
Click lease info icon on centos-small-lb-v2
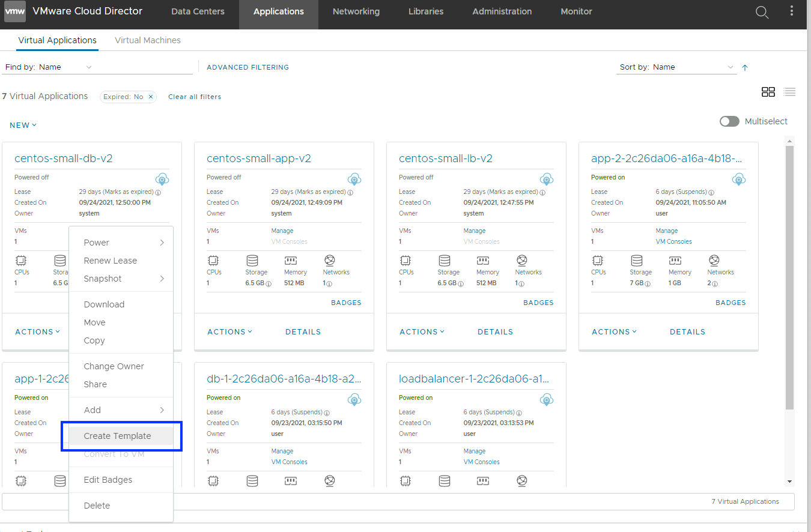pos(542,193)
